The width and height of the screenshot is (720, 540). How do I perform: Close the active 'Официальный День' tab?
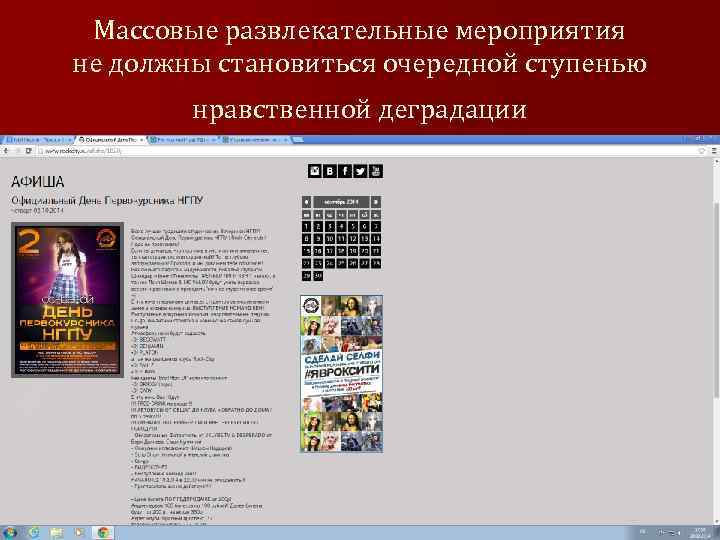[142, 139]
